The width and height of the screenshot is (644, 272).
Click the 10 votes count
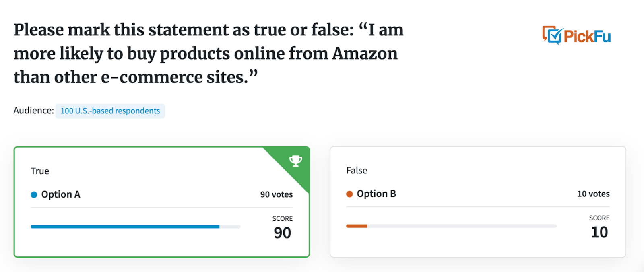click(593, 194)
